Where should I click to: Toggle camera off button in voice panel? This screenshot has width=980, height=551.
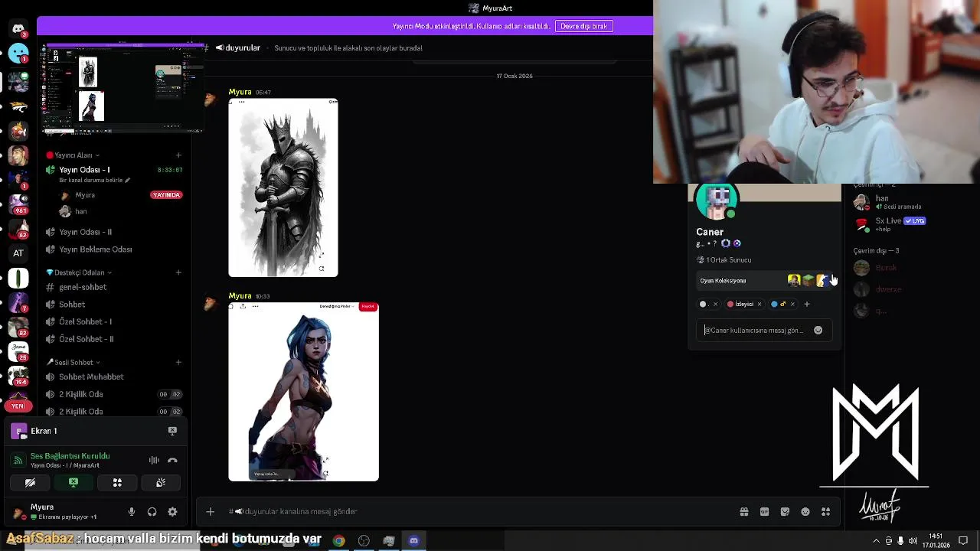click(30, 483)
